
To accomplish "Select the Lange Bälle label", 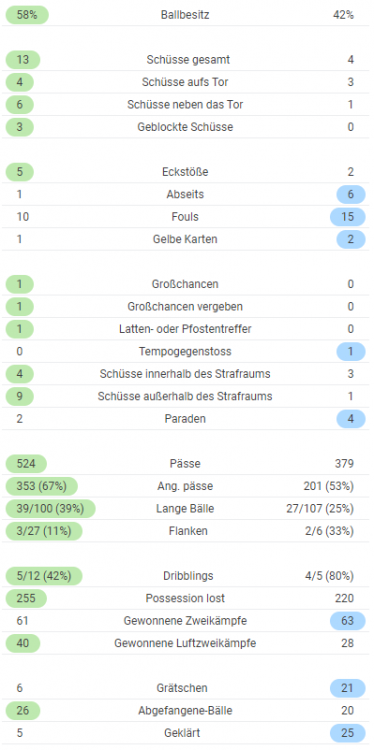I will tap(185, 509).
